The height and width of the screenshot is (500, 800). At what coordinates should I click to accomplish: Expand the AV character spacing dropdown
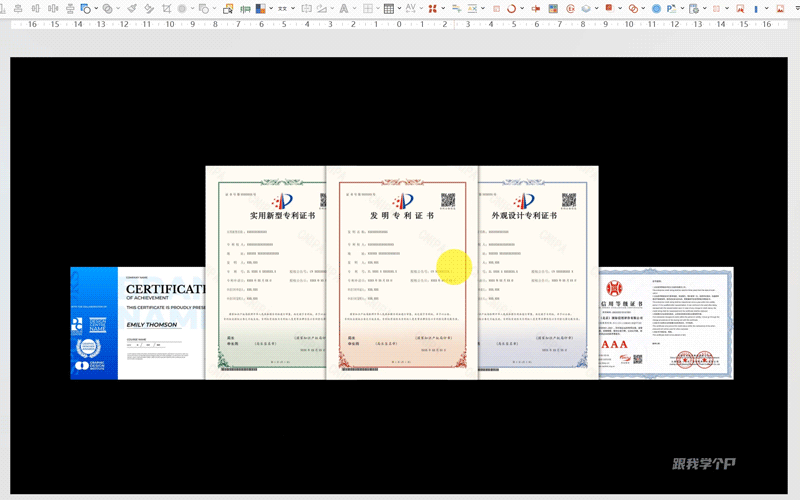point(421,8)
